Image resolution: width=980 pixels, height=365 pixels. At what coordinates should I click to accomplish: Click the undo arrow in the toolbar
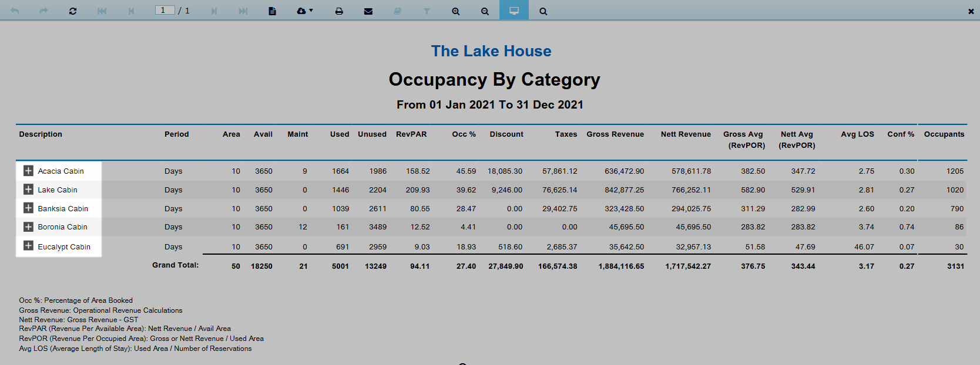pyautogui.click(x=15, y=11)
